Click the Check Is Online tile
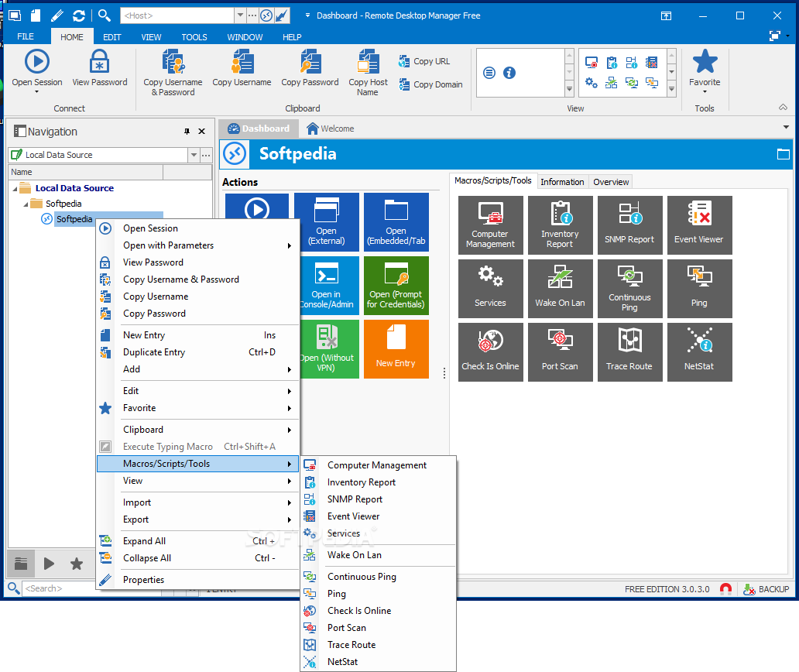Screen dimensions: 799x672 point(490,352)
